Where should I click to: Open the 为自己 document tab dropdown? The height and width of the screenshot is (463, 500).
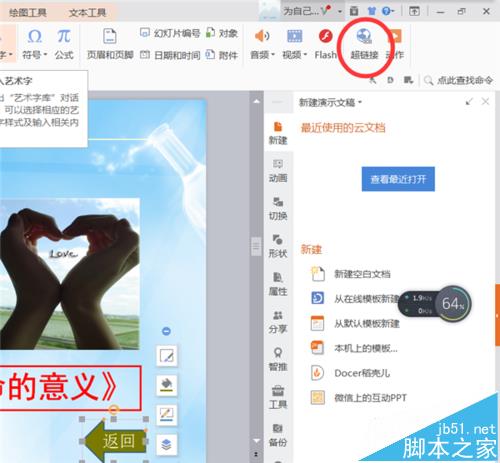point(340,11)
